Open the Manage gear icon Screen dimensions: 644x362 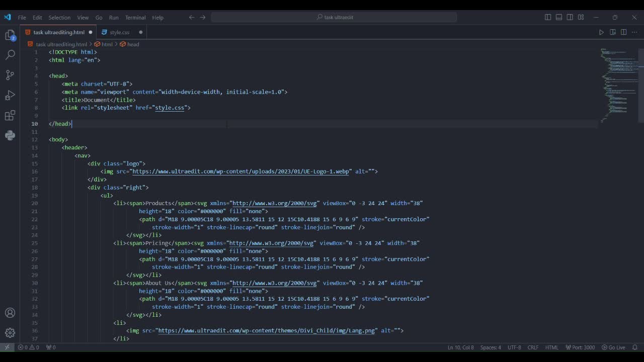tap(10, 333)
